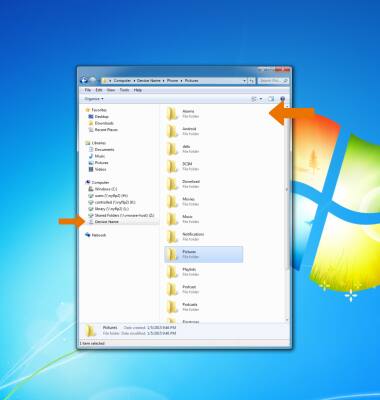380x400 pixels.
Task: Click Device Name in the address bar path
Action: click(x=148, y=81)
